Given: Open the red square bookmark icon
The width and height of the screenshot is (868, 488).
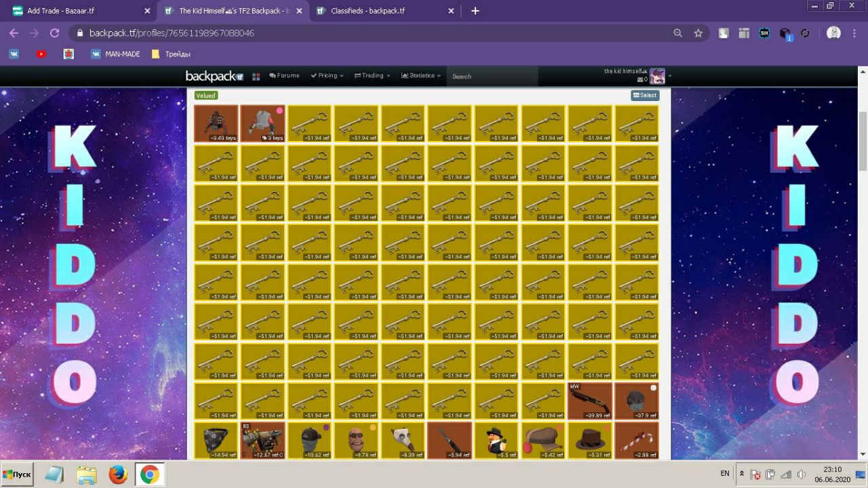Looking at the screenshot, I should click(x=68, y=54).
